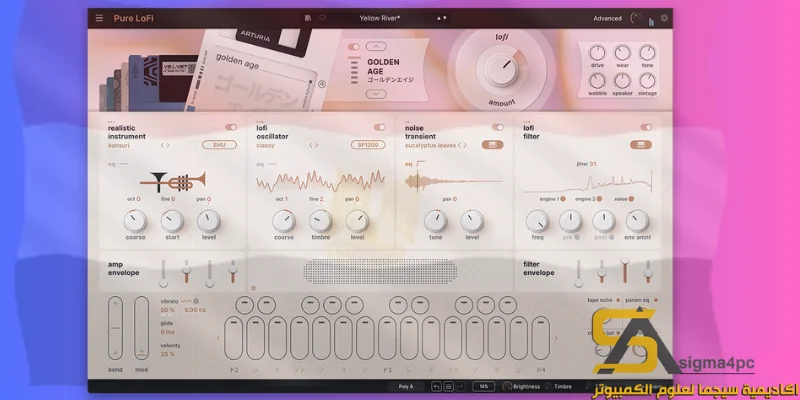Click the filter freq knob
The width and height of the screenshot is (800, 400).
tap(537, 221)
